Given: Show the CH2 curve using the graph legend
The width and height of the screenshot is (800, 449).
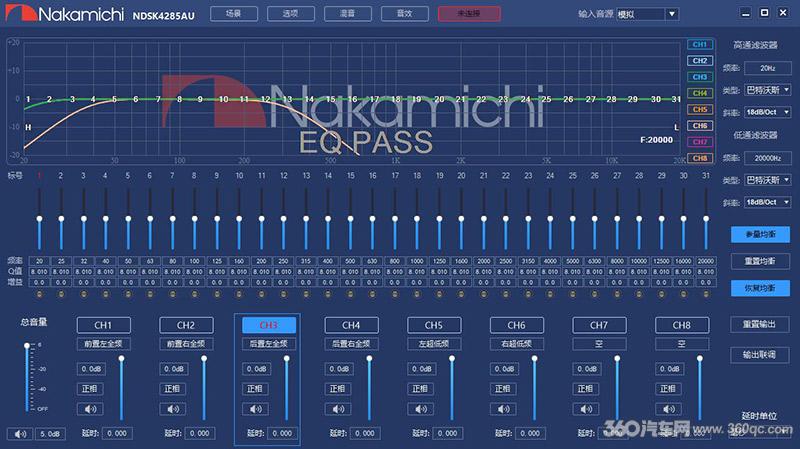Looking at the screenshot, I should [x=700, y=61].
